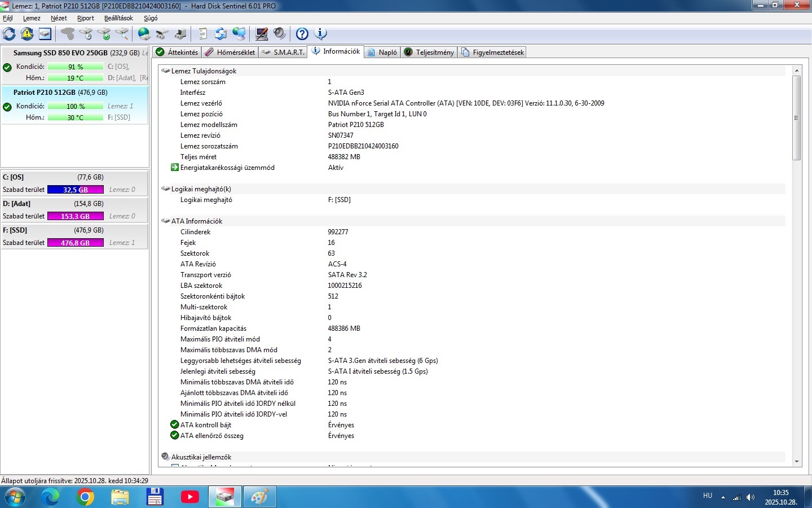
Task: Open YouTube icon on the taskbar
Action: coord(190,497)
